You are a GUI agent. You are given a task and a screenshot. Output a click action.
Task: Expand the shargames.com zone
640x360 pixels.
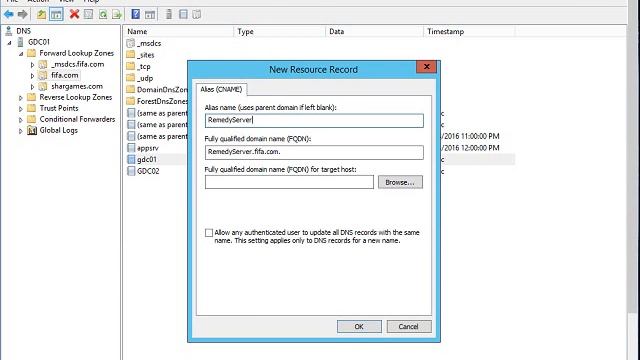pos(32,87)
